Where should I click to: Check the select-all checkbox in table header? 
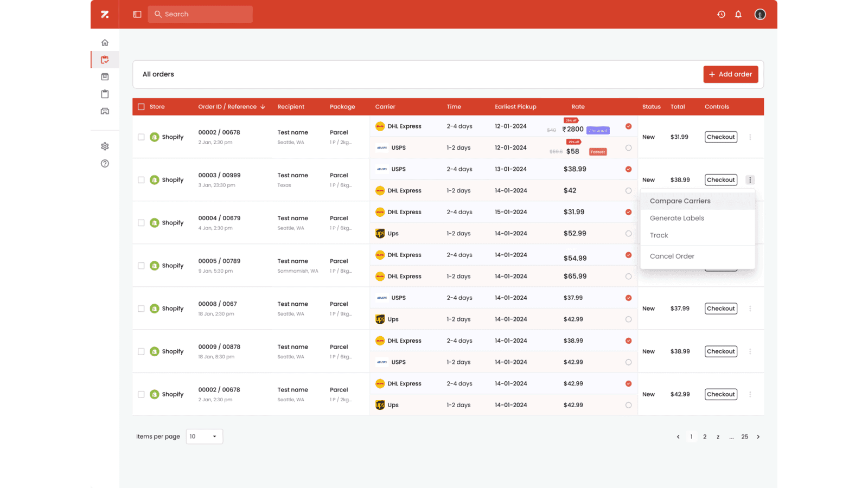tap(141, 106)
